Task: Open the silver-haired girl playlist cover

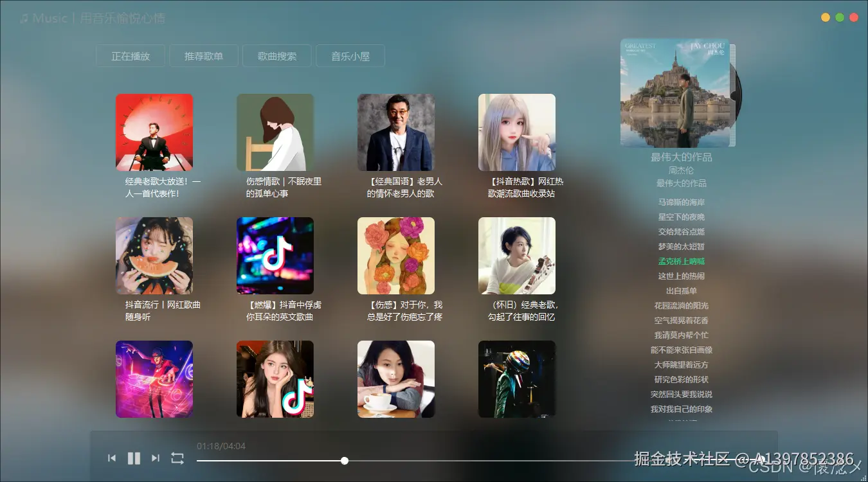Action: coord(517,132)
